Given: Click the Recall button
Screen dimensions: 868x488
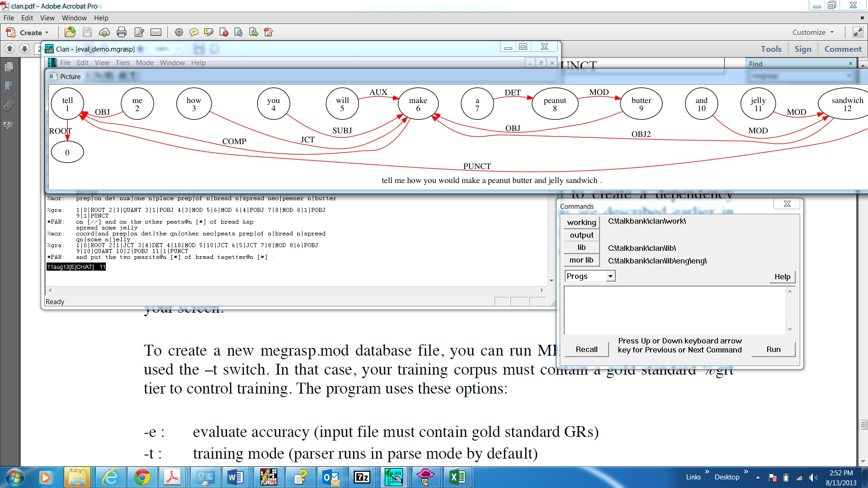Looking at the screenshot, I should click(586, 349).
